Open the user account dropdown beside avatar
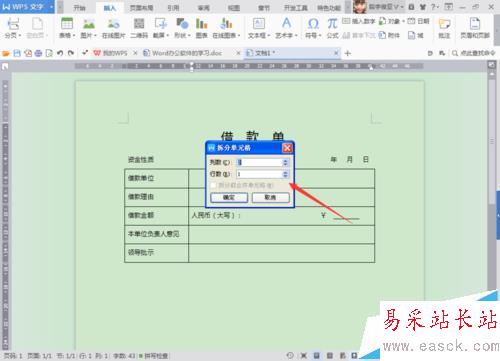Screen dimensions: 500x361 (402, 7)
